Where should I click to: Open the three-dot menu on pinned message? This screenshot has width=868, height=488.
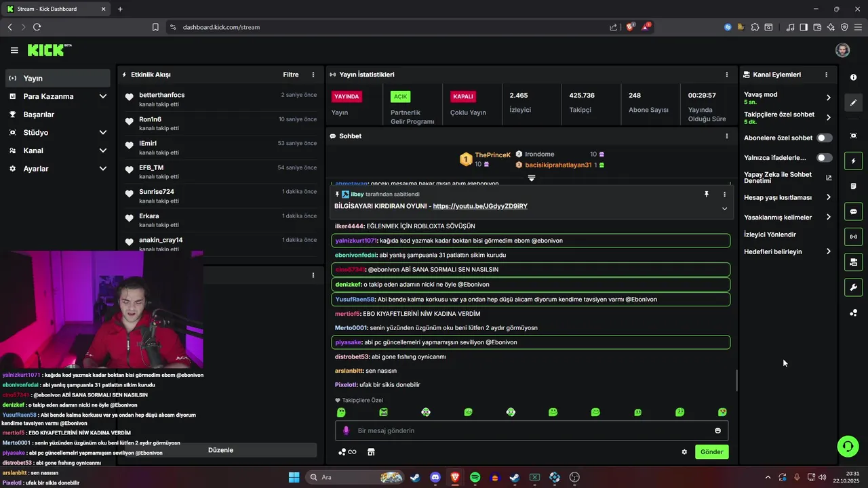[x=724, y=195]
